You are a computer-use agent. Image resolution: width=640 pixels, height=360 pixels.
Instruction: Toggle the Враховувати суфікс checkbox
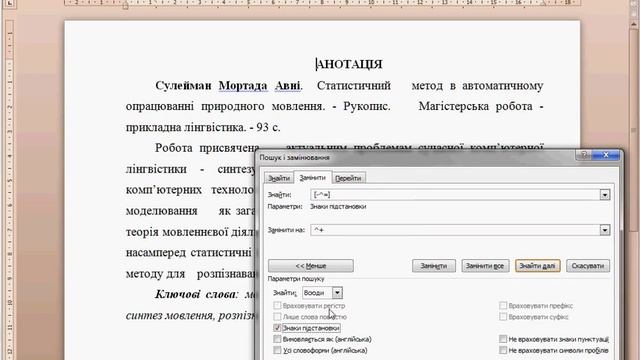coord(503,316)
